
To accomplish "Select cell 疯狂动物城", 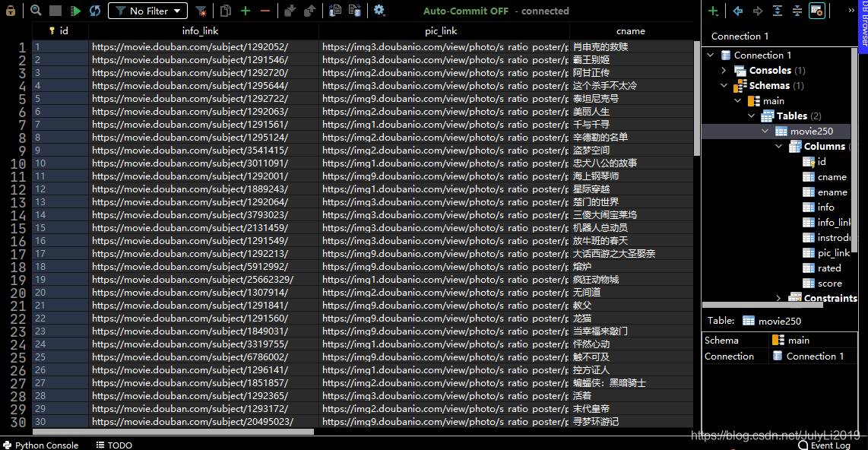I will [x=631, y=280].
